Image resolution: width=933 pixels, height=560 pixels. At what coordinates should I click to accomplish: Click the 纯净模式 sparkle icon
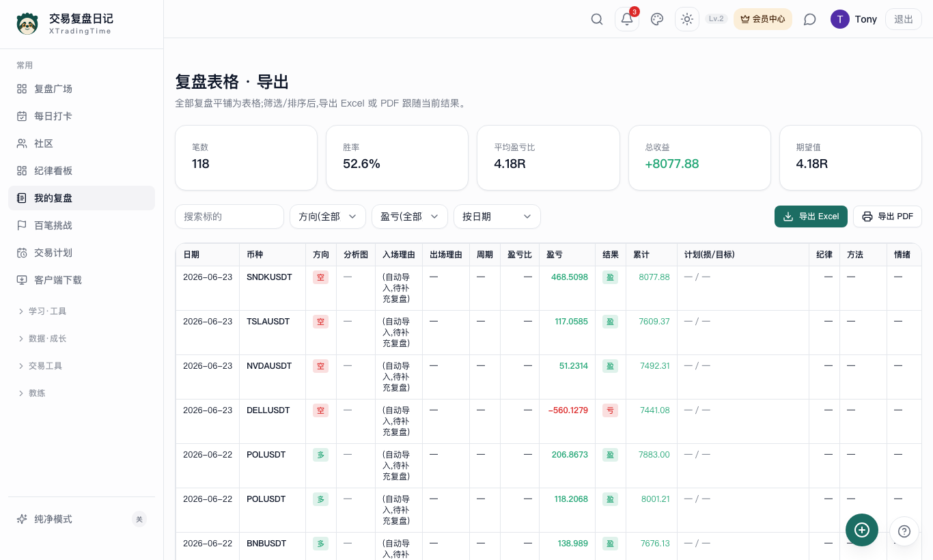(x=22, y=519)
